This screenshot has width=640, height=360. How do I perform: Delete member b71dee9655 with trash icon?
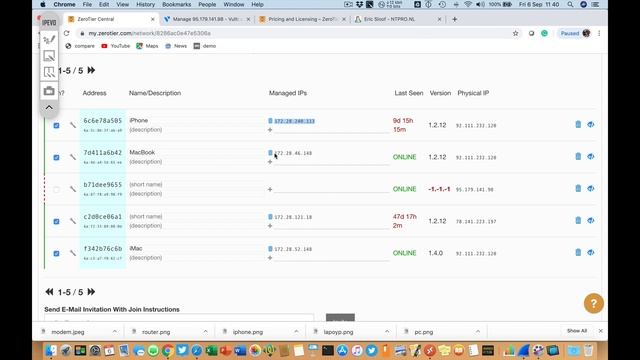(x=578, y=188)
